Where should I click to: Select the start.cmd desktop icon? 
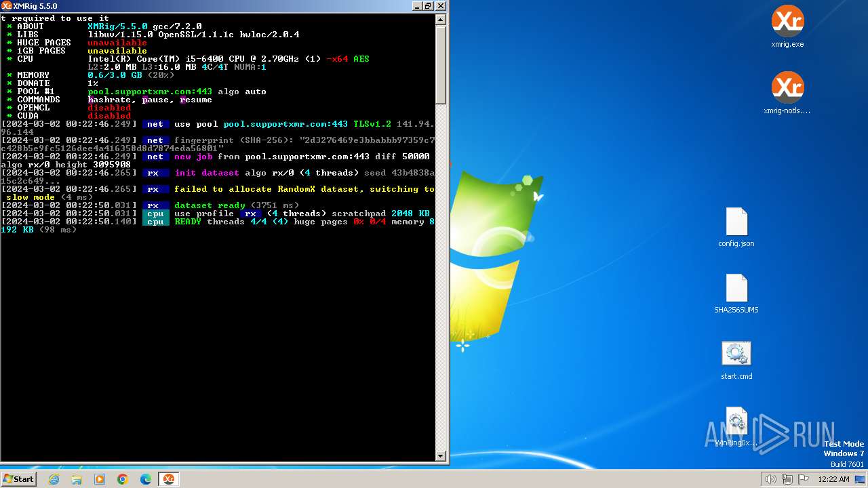[736, 360]
